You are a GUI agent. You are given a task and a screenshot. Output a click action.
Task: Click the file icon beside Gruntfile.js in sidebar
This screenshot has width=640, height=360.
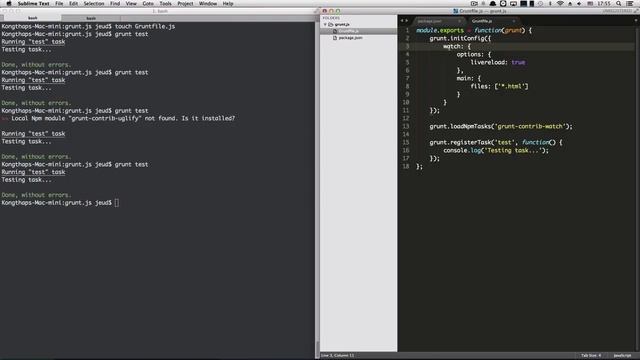tap(335, 31)
